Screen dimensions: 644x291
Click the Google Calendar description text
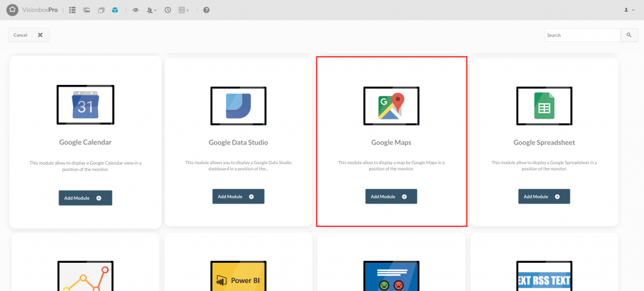[x=86, y=166]
